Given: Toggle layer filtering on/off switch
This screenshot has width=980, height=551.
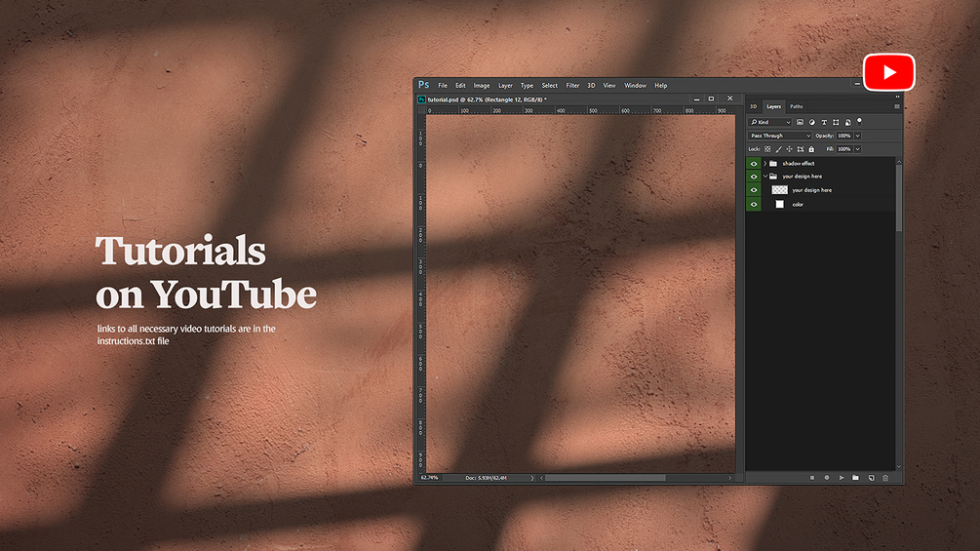Looking at the screenshot, I should pyautogui.click(x=859, y=122).
